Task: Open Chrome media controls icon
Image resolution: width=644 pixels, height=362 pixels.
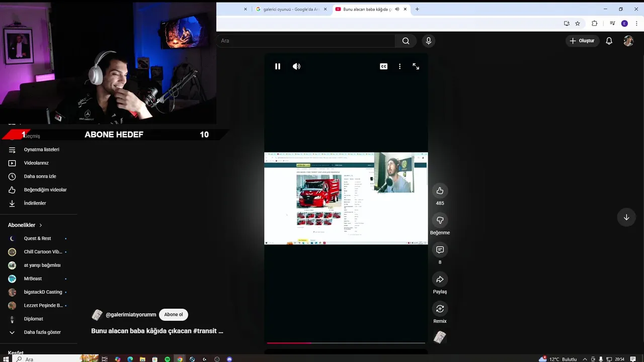Action: [x=612, y=23]
